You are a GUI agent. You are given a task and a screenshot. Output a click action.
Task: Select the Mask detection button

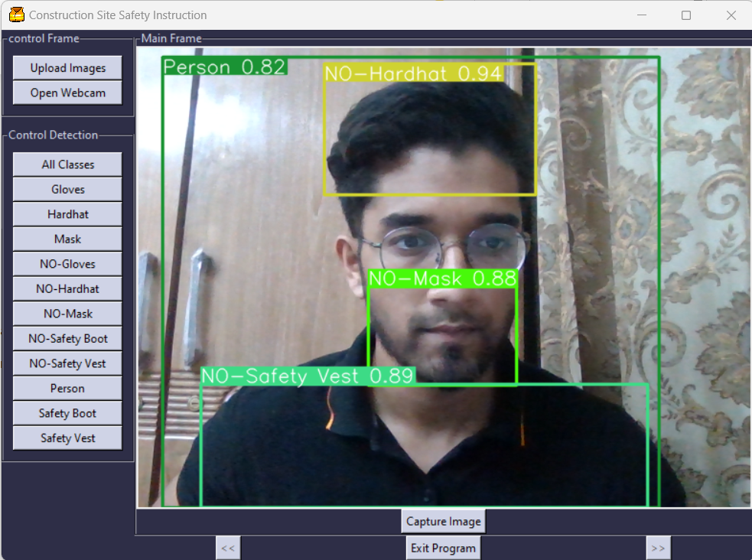[x=68, y=239]
